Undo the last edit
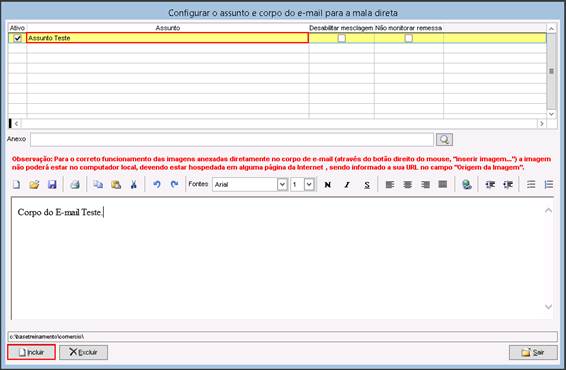Viewport: 566px width, 370px height. [157, 184]
